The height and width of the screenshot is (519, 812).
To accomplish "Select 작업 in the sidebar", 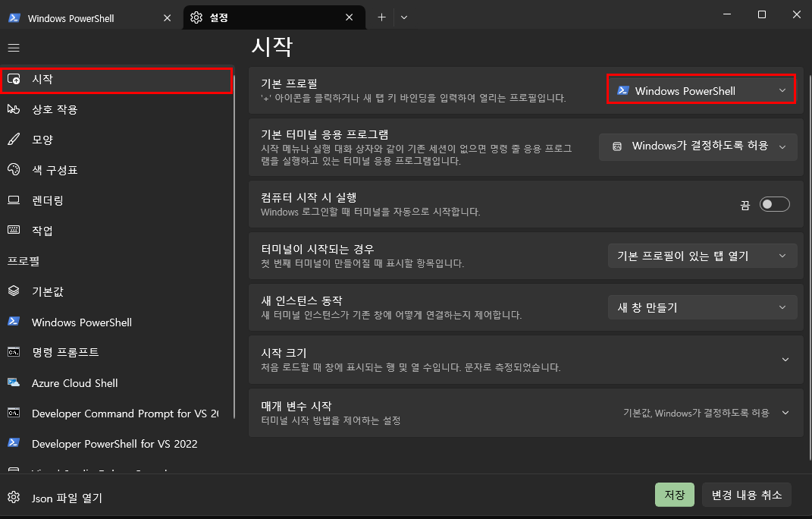I will click(x=117, y=230).
